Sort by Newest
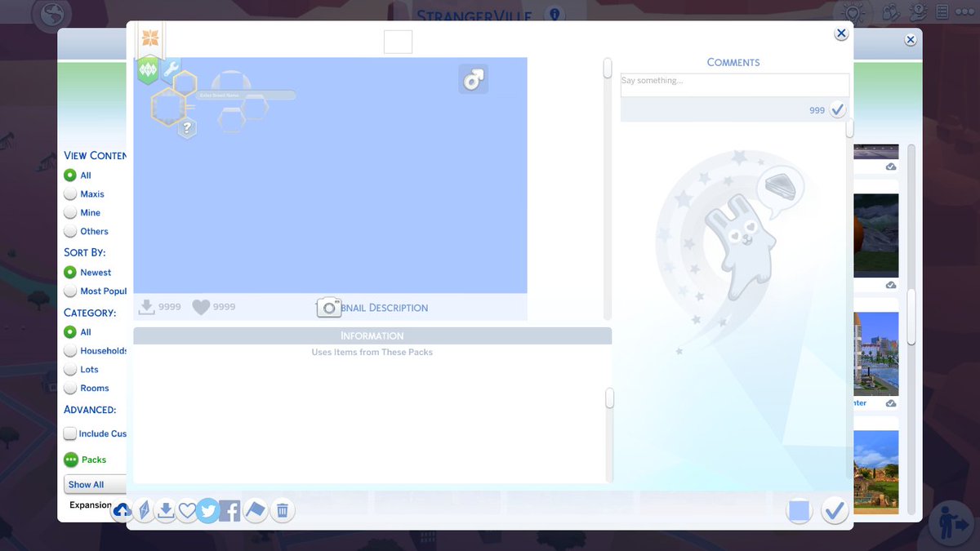The image size is (980, 551). [70, 272]
